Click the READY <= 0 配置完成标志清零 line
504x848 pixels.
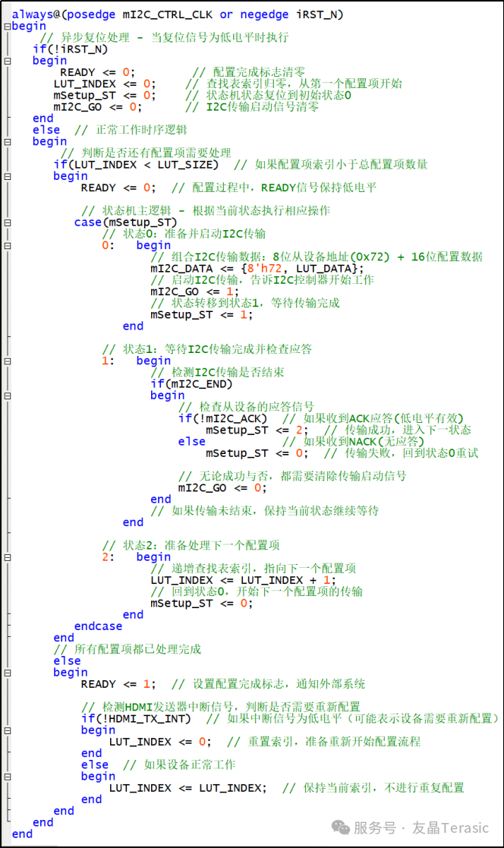(x=182, y=72)
